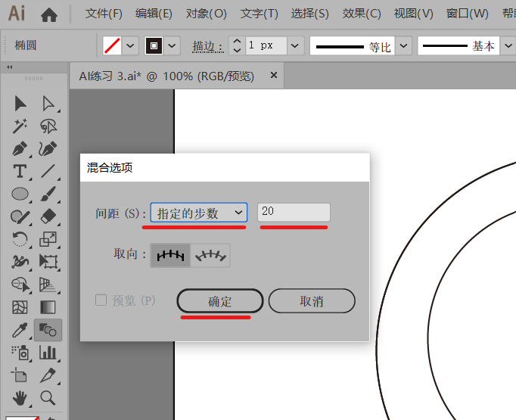Choose Align to Path orientation

[210, 256]
